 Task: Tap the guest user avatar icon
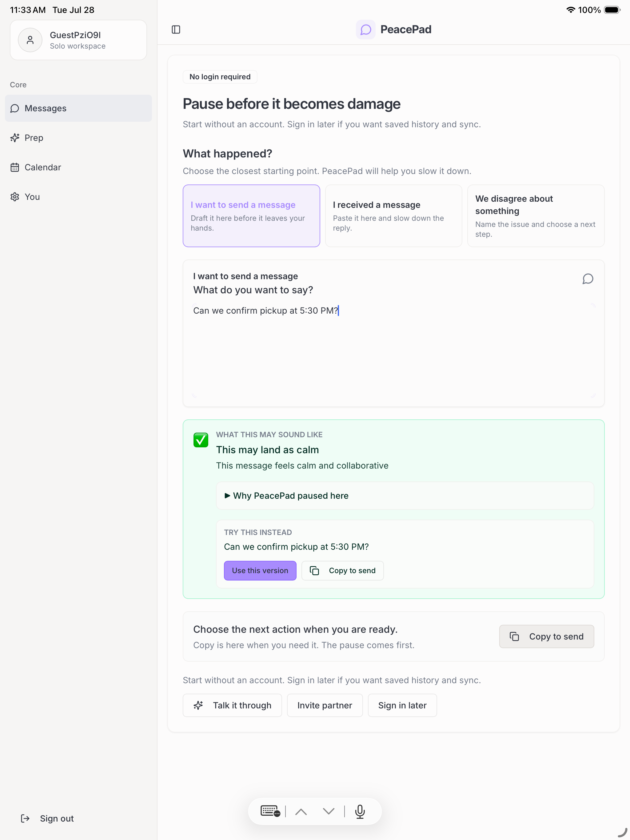(30, 40)
